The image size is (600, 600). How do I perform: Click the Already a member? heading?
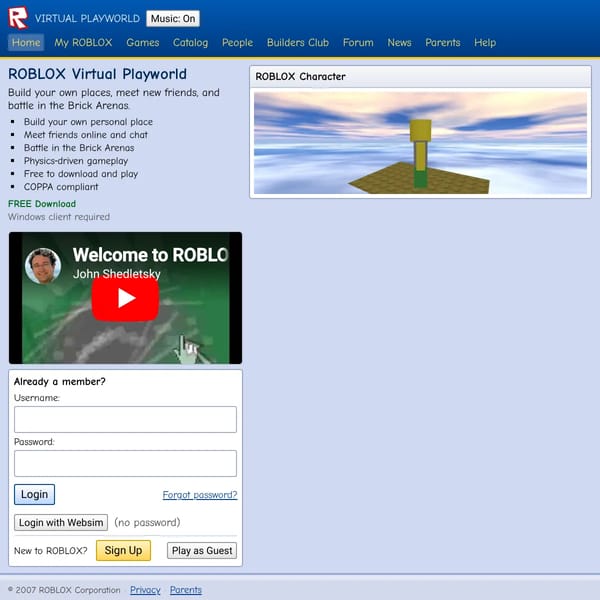60,382
